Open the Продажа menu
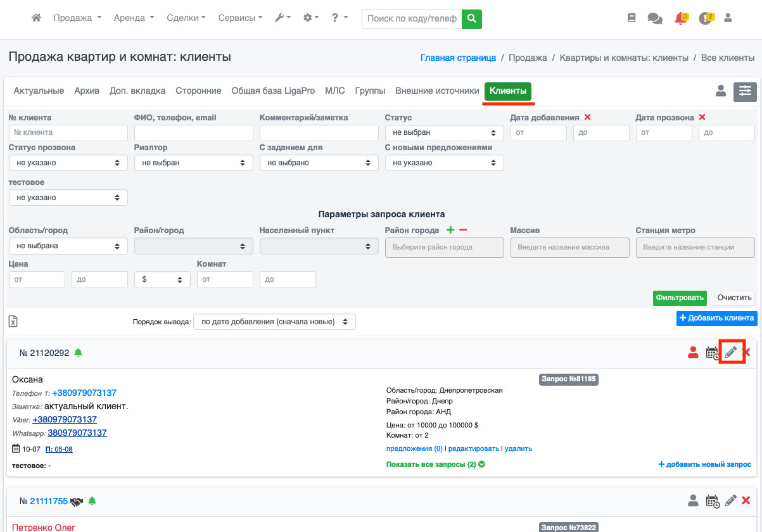 [x=77, y=18]
